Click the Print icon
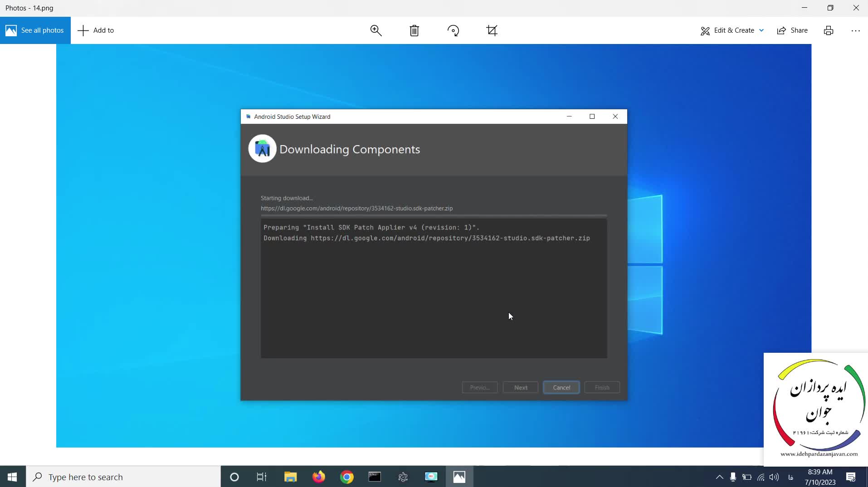Image resolution: width=868 pixels, height=487 pixels. pyautogui.click(x=828, y=30)
